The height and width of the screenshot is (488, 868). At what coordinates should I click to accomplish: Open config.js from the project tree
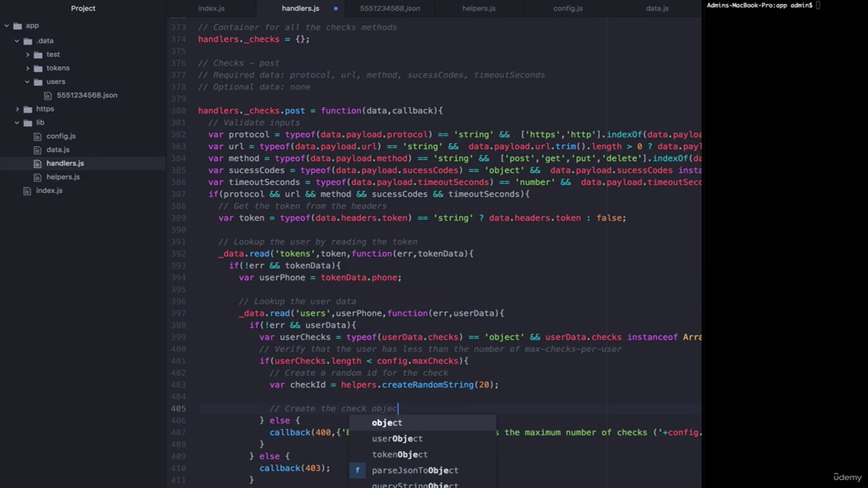coord(61,136)
